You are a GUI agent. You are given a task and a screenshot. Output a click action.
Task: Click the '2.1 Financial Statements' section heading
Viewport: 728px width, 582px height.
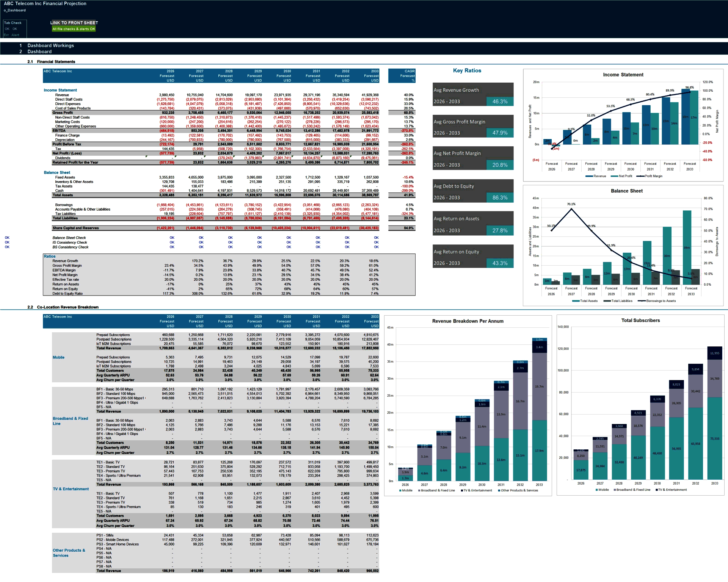tap(56, 61)
